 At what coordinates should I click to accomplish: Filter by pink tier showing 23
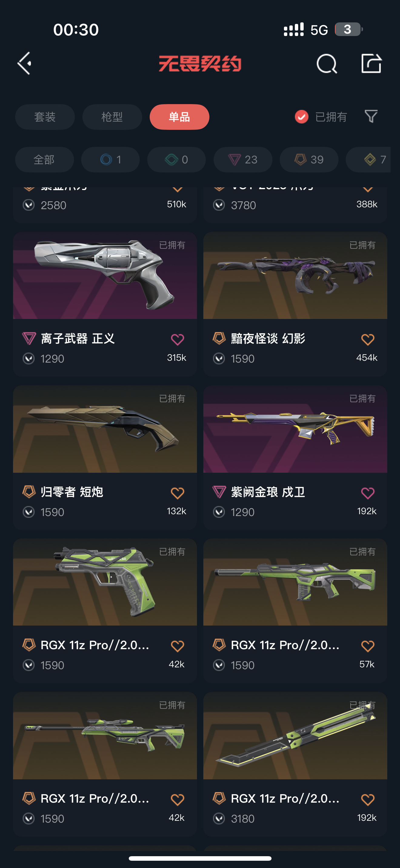243,159
